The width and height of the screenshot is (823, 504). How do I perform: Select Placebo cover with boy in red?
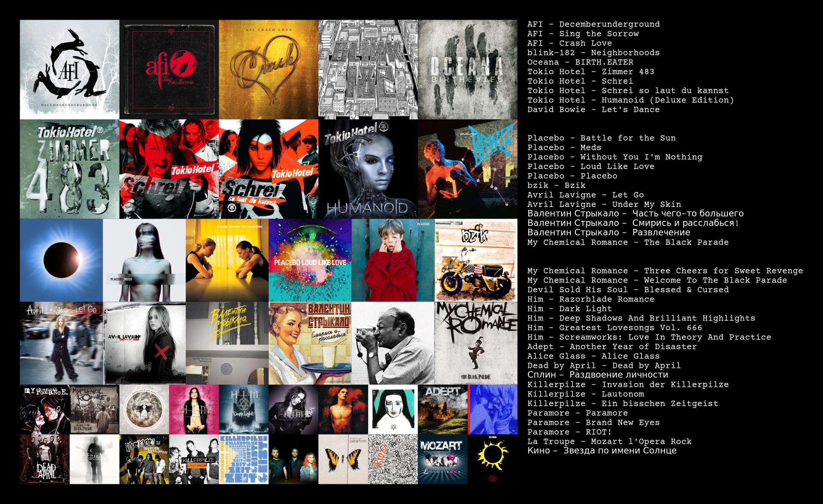click(393, 260)
